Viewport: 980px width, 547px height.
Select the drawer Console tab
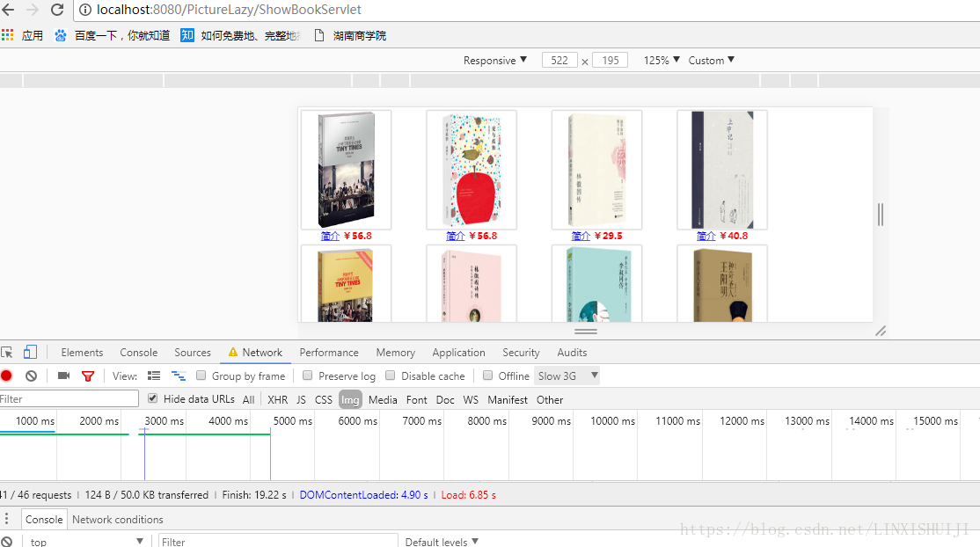(44, 520)
